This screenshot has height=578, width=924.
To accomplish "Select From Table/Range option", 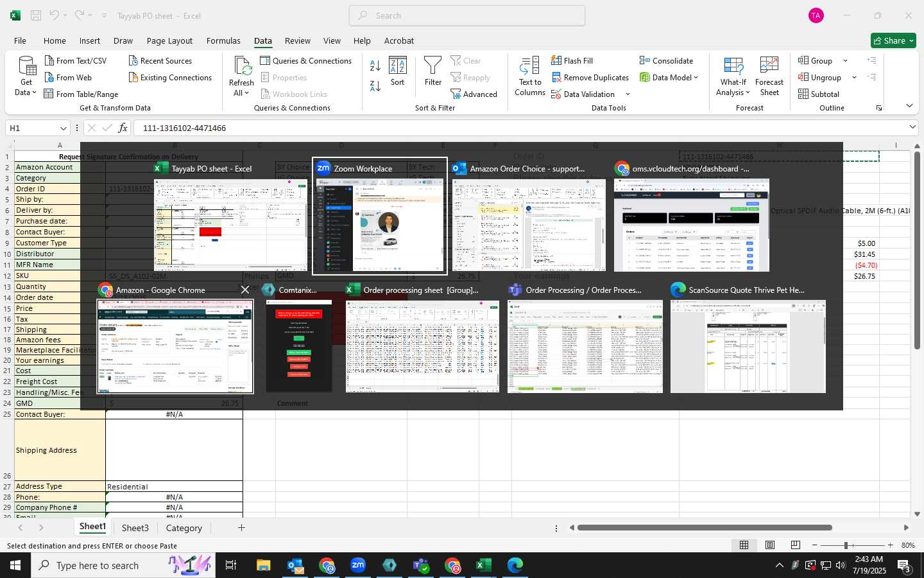I will pyautogui.click(x=81, y=94).
